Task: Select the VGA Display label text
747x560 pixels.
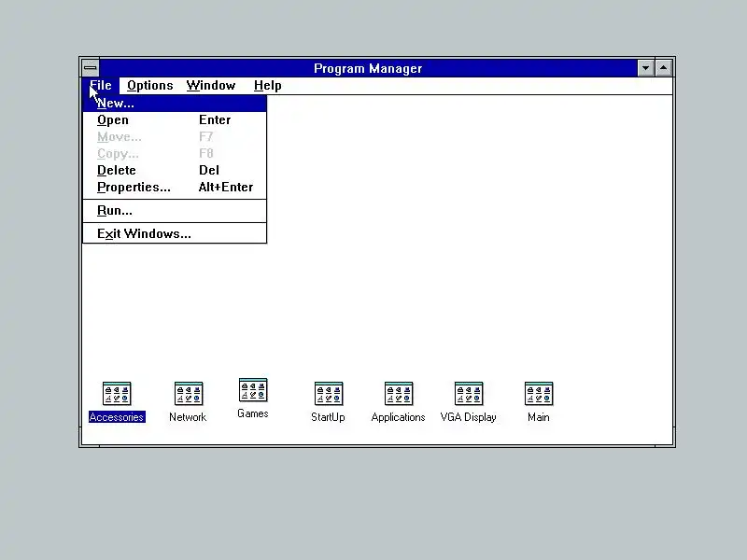Action: pyautogui.click(x=469, y=417)
